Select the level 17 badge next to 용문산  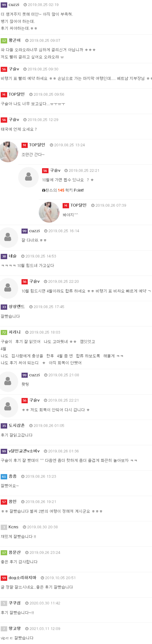point(4,553)
